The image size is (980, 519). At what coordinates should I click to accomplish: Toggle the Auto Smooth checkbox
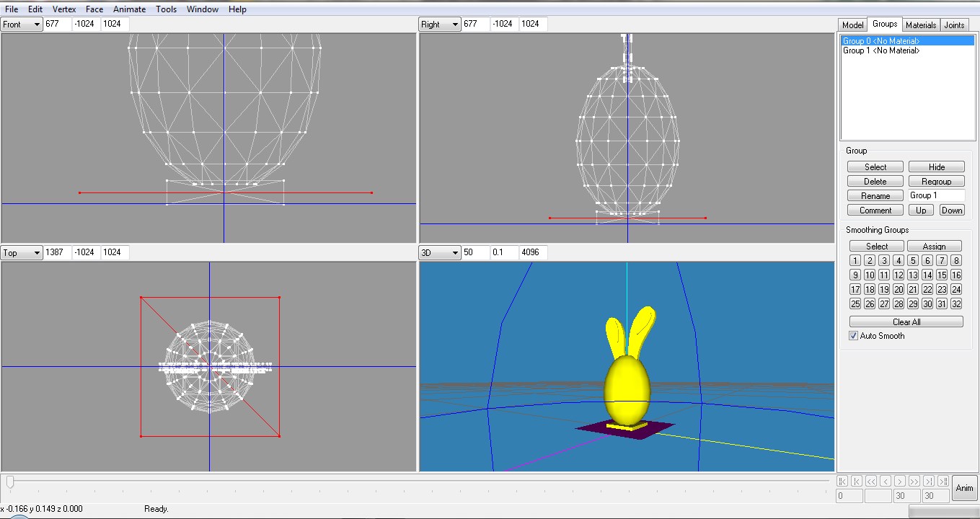point(854,336)
